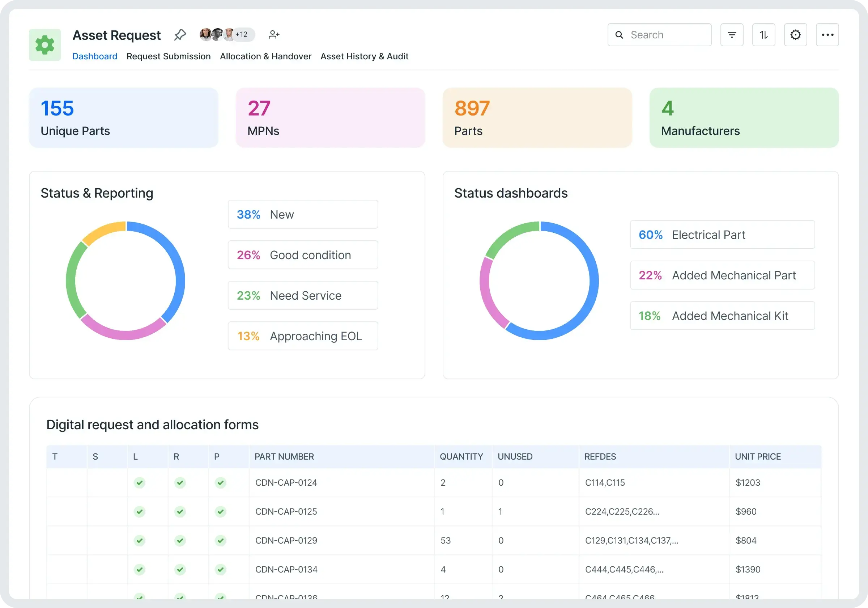Click the add member icon
The width and height of the screenshot is (868, 608).
point(274,35)
